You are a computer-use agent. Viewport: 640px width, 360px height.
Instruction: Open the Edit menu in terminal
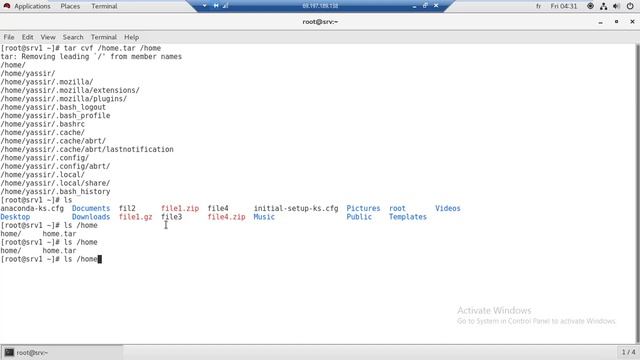point(27,37)
